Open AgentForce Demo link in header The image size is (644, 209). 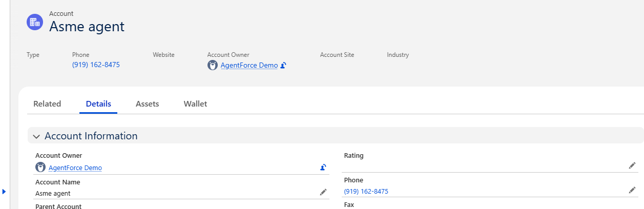(x=249, y=66)
